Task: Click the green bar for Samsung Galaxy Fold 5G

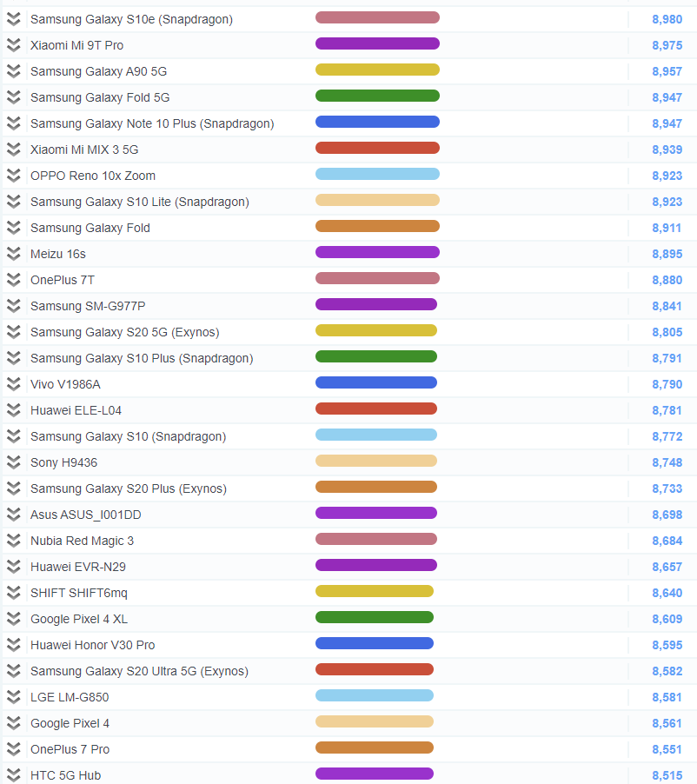Action: tap(377, 96)
